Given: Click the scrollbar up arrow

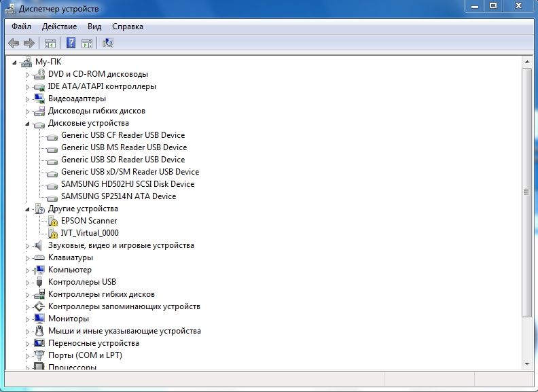Looking at the screenshot, I should point(526,62).
